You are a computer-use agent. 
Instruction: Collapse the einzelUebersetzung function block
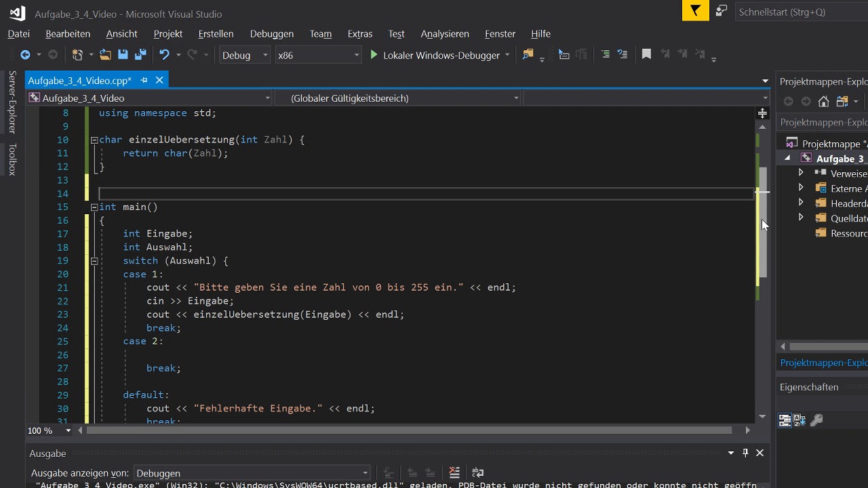94,140
